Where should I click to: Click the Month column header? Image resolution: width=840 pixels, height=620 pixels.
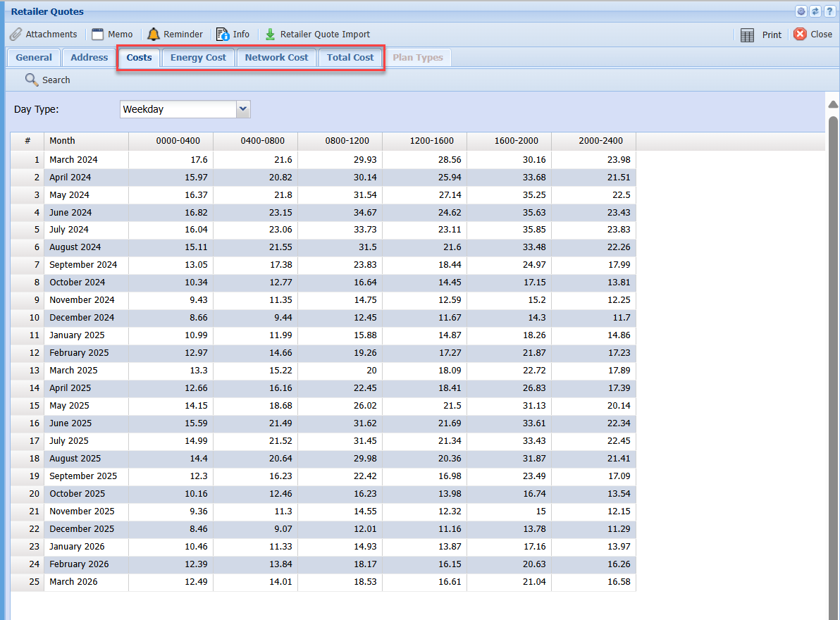click(x=86, y=141)
